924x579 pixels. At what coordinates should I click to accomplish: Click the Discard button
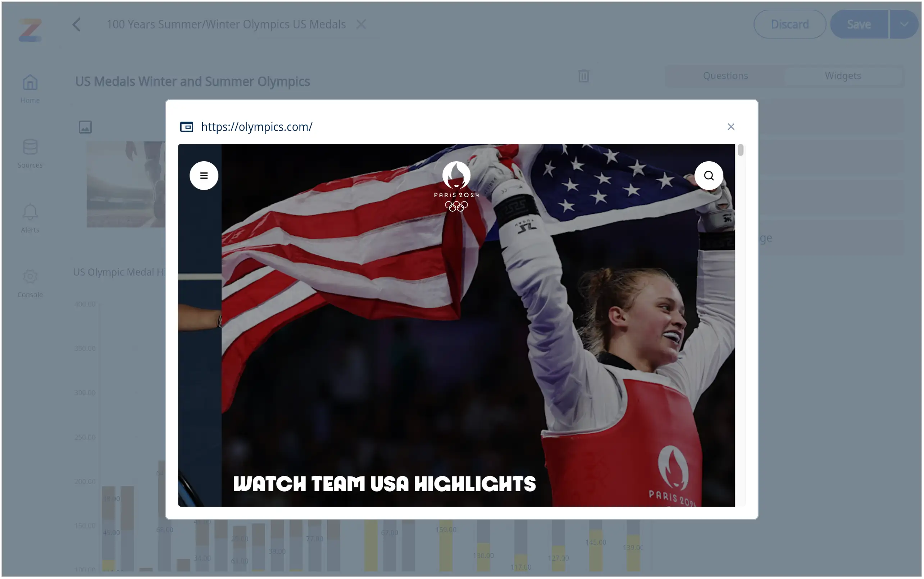[x=789, y=24]
